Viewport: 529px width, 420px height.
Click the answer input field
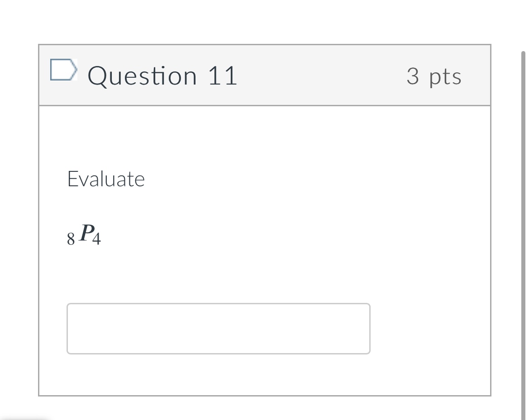point(218,329)
